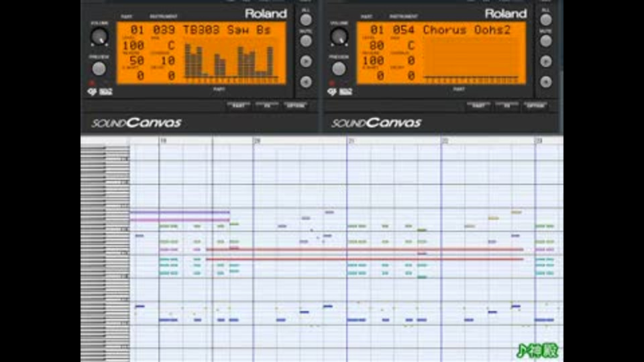Click pan value C on TB303 unit

point(171,46)
